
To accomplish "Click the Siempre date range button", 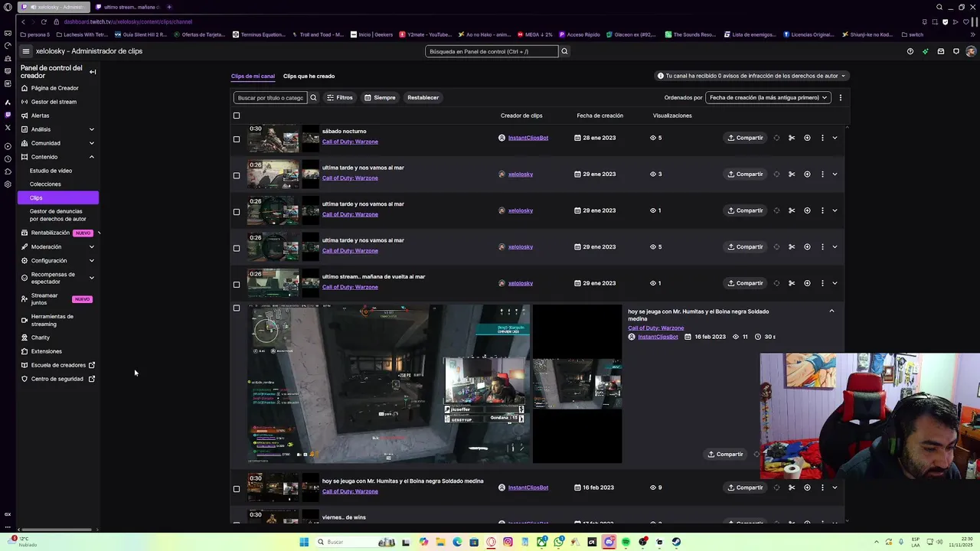I will (x=380, y=97).
